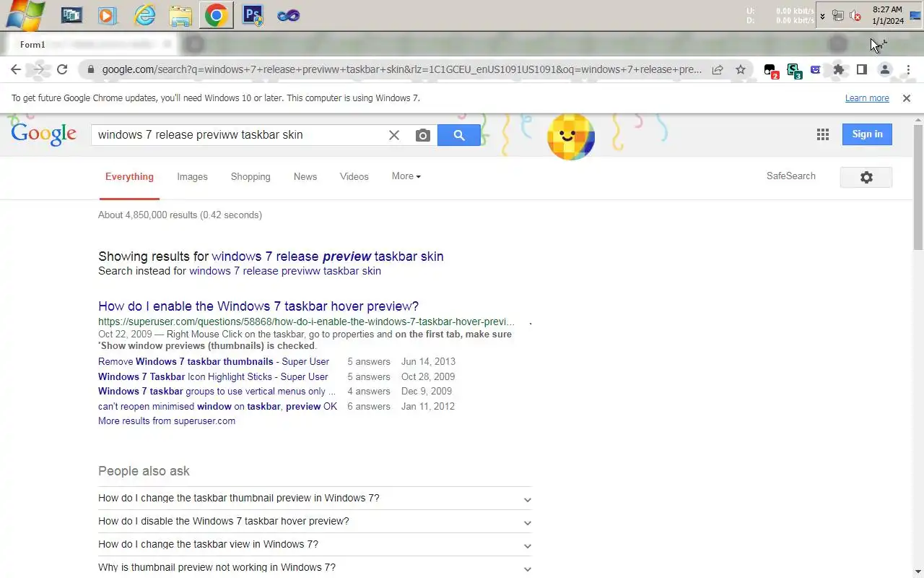Open the Learn more update link

point(867,98)
